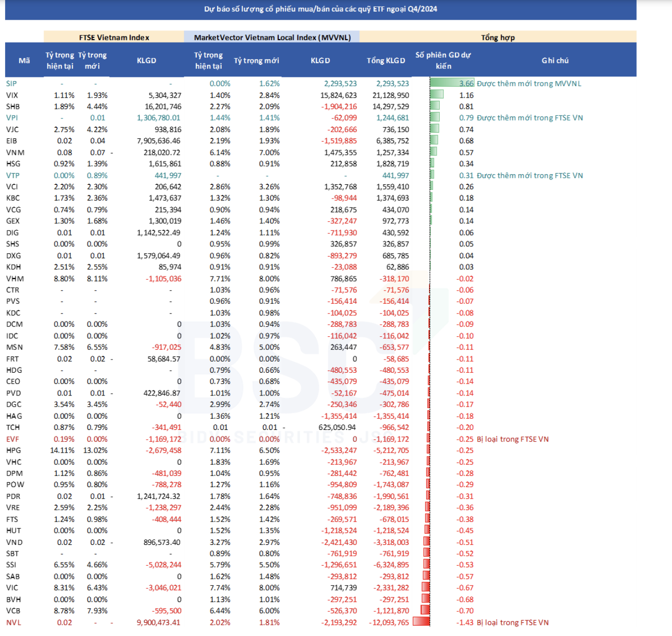Select the 'MarketVector Vietnam Local Index (MVVNL)' header
This screenshot has height=636, width=672.
point(272,37)
